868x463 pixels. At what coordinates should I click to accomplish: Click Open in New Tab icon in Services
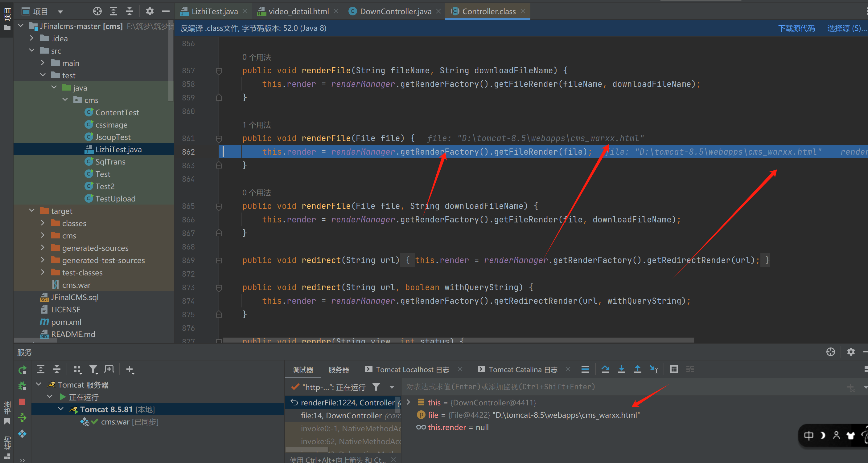109,369
